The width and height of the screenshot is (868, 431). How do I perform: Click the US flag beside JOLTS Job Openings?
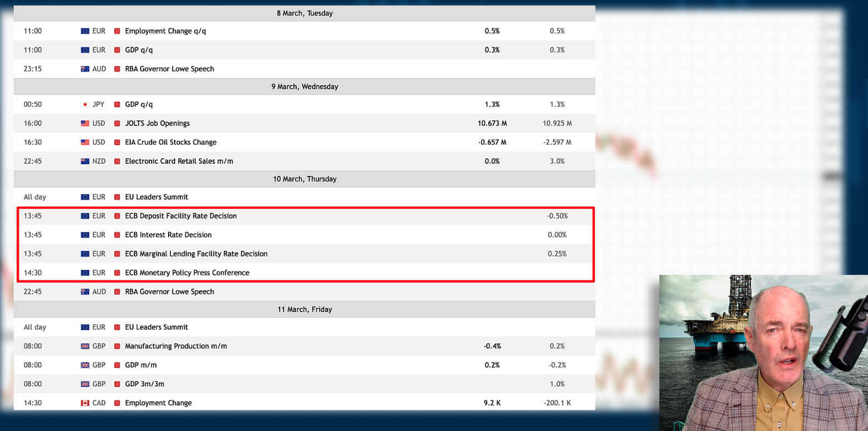click(85, 124)
